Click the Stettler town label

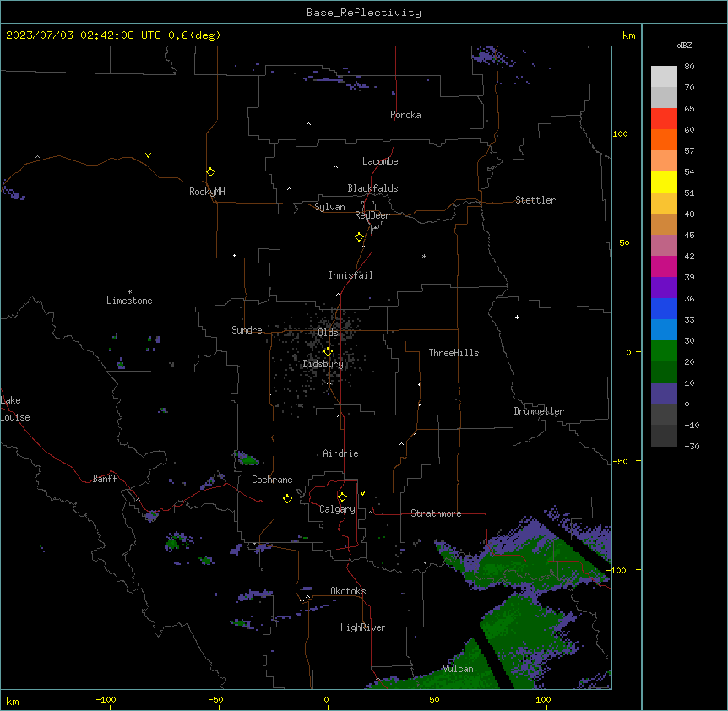[535, 200]
